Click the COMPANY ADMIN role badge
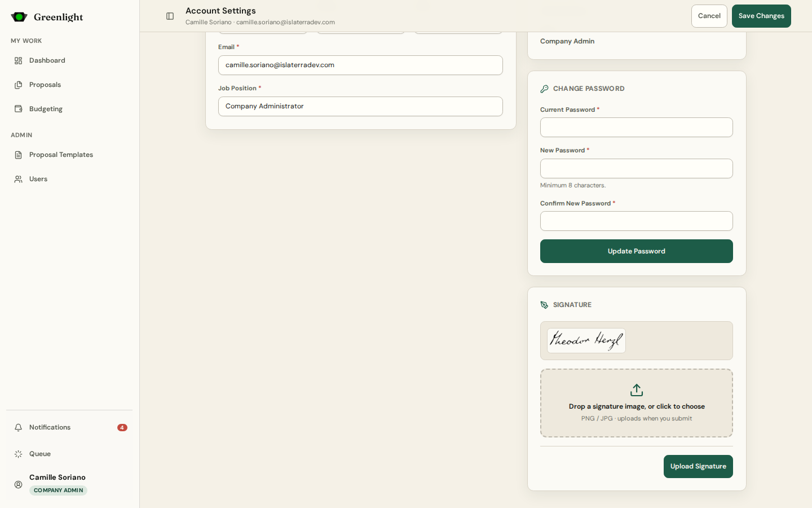 (59, 490)
